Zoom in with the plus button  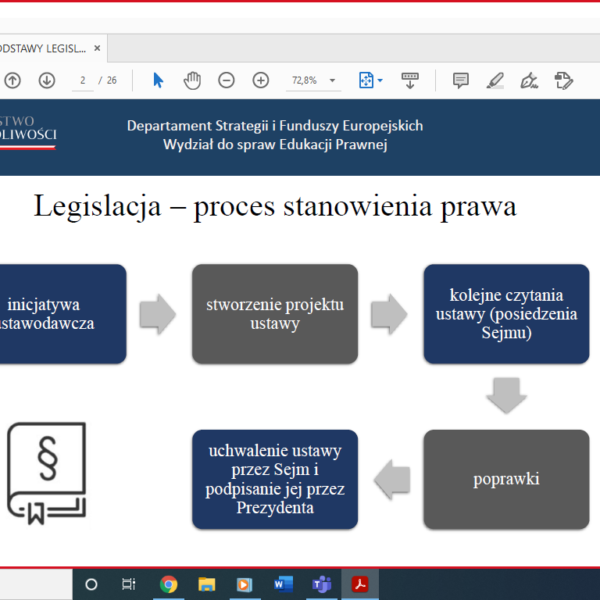pyautogui.click(x=261, y=80)
